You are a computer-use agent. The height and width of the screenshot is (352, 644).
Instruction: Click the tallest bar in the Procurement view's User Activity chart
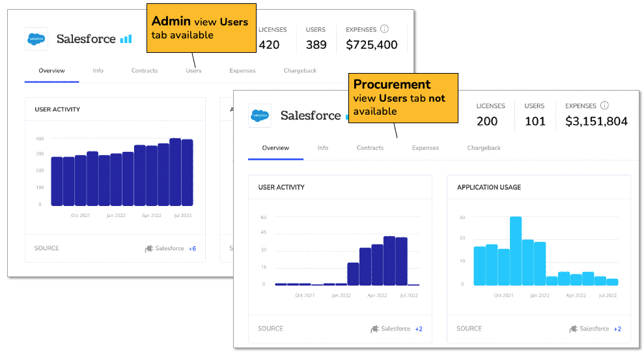pos(389,261)
